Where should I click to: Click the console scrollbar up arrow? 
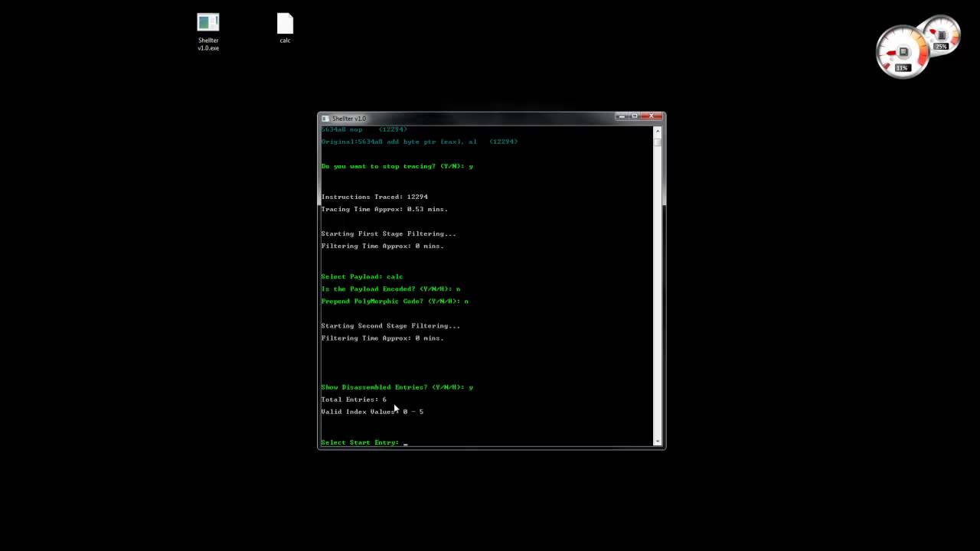pos(657,131)
